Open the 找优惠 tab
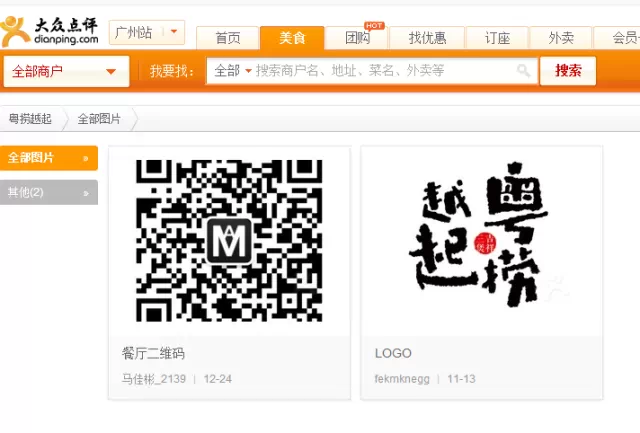This screenshot has height=433, width=640. [427, 38]
